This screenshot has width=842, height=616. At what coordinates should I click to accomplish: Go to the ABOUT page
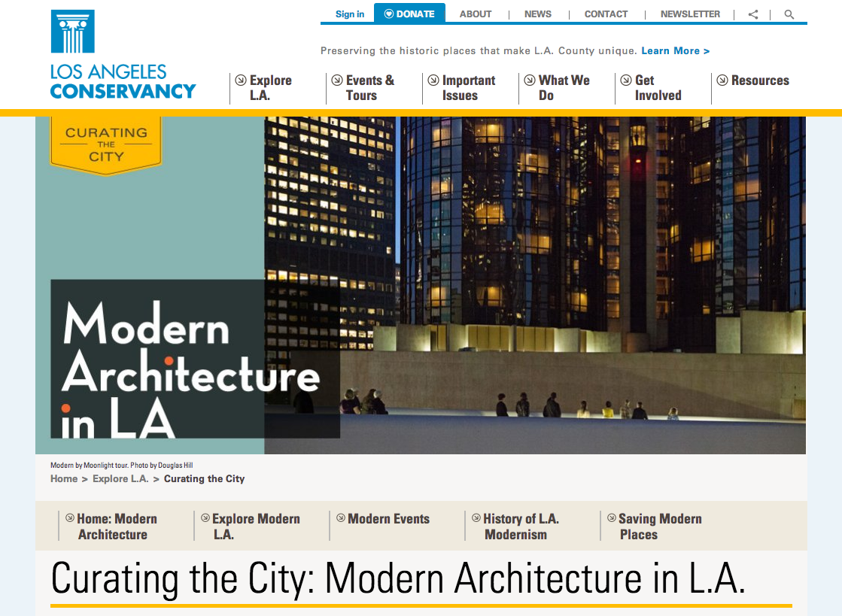click(476, 14)
